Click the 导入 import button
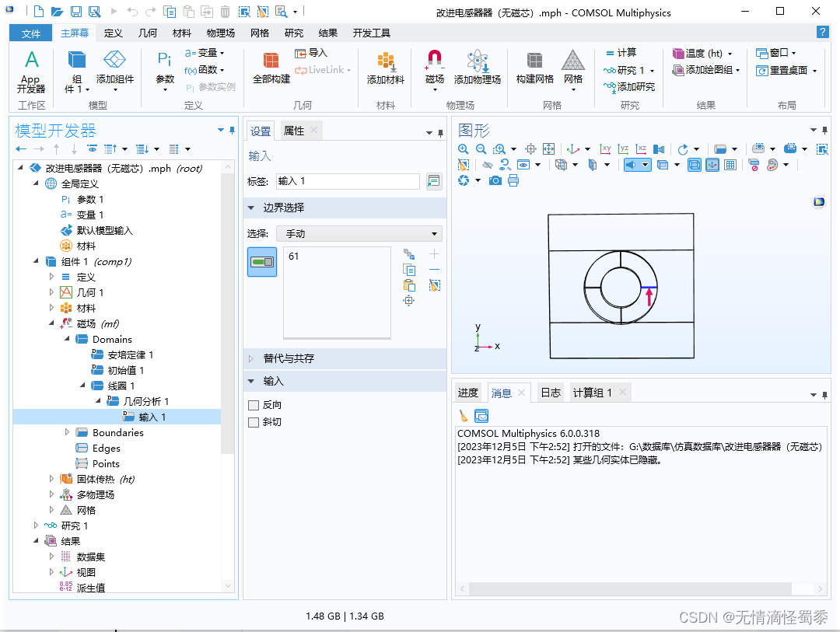The width and height of the screenshot is (840, 632). [310, 53]
